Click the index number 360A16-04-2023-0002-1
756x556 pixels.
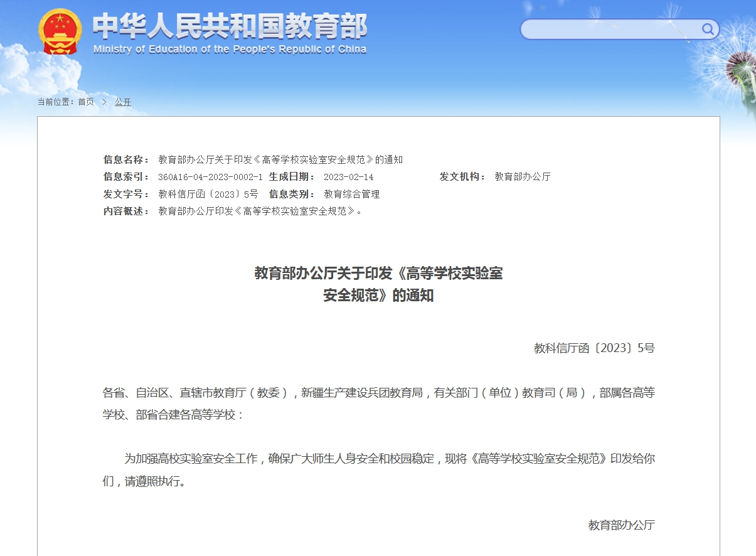(x=211, y=177)
